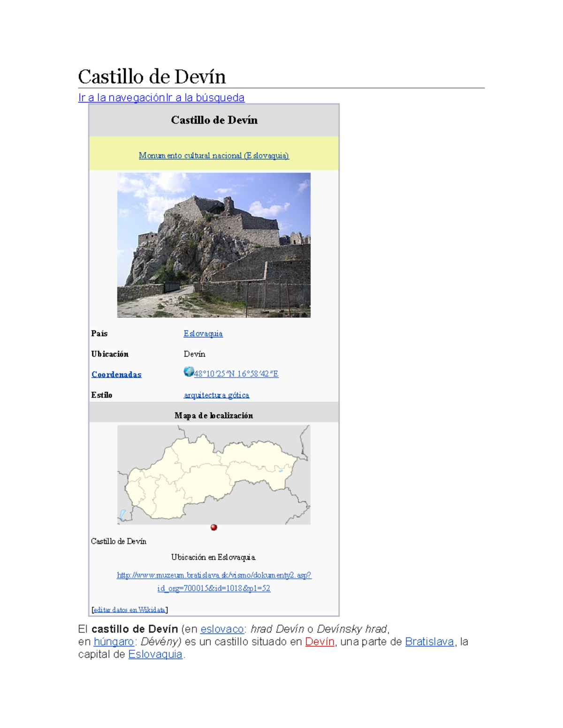Click the main heading 'Castillo de Devín'
Viewport: 563px width, 728px height.
coord(152,76)
